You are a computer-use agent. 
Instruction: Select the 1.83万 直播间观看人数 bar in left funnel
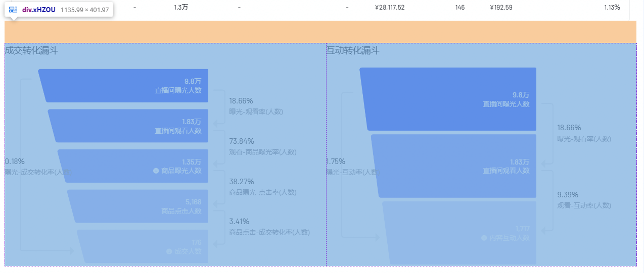pyautogui.click(x=128, y=126)
